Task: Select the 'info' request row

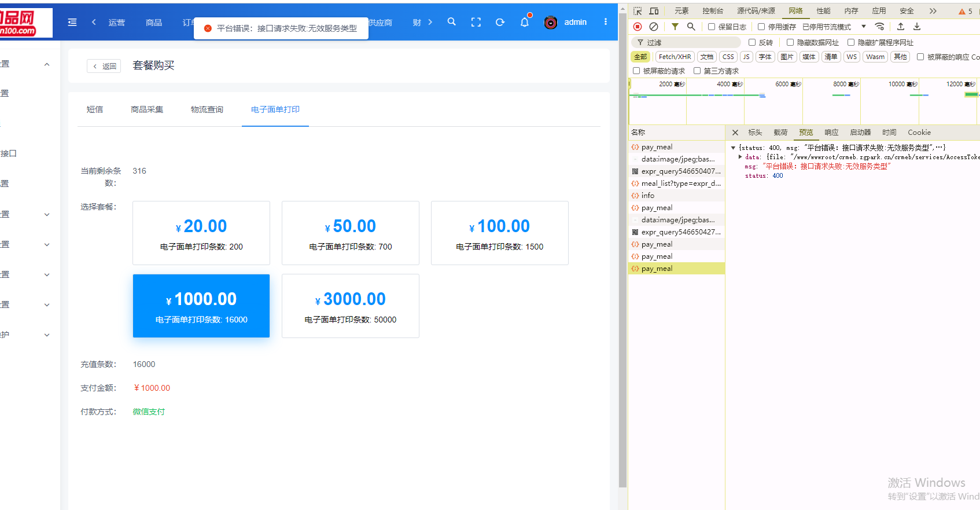Action: coord(677,196)
